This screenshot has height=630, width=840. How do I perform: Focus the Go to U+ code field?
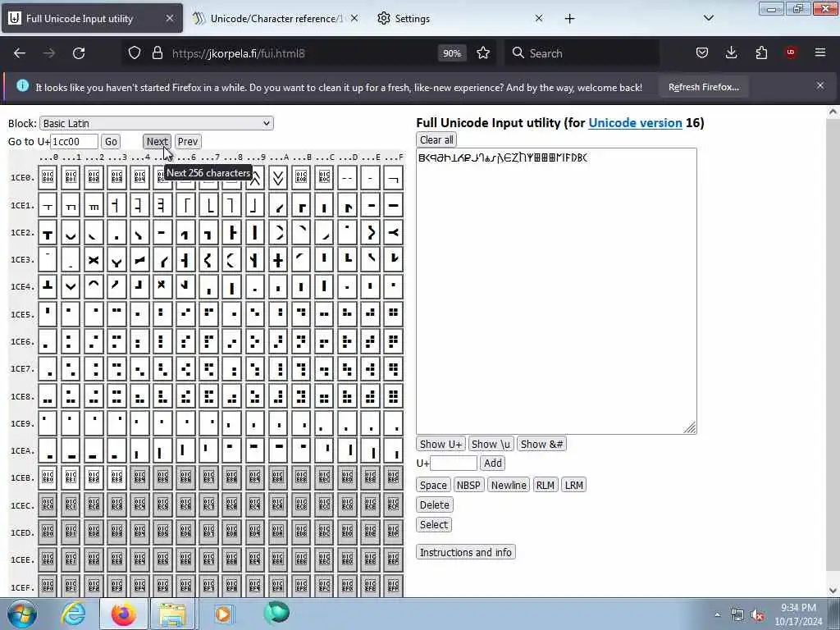coord(74,141)
